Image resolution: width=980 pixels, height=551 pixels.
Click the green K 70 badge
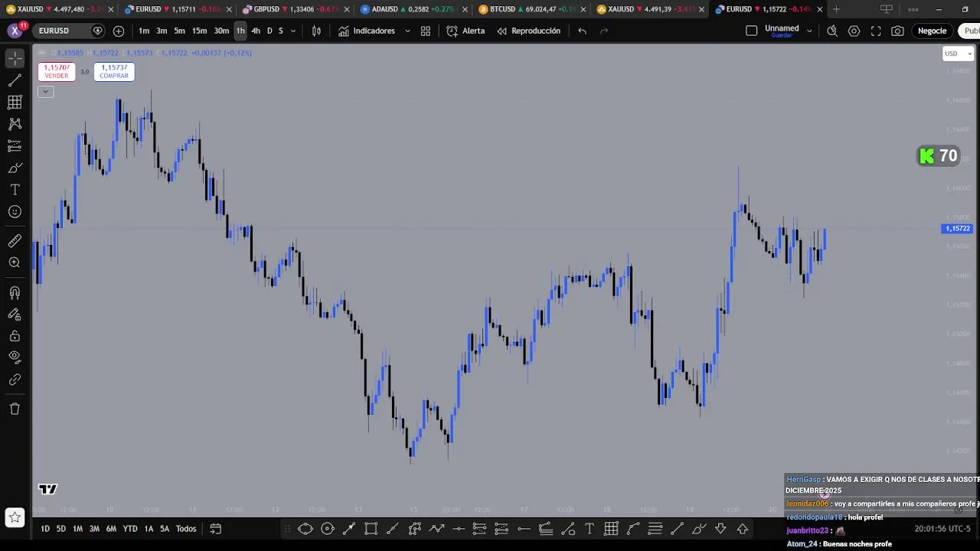(x=939, y=156)
